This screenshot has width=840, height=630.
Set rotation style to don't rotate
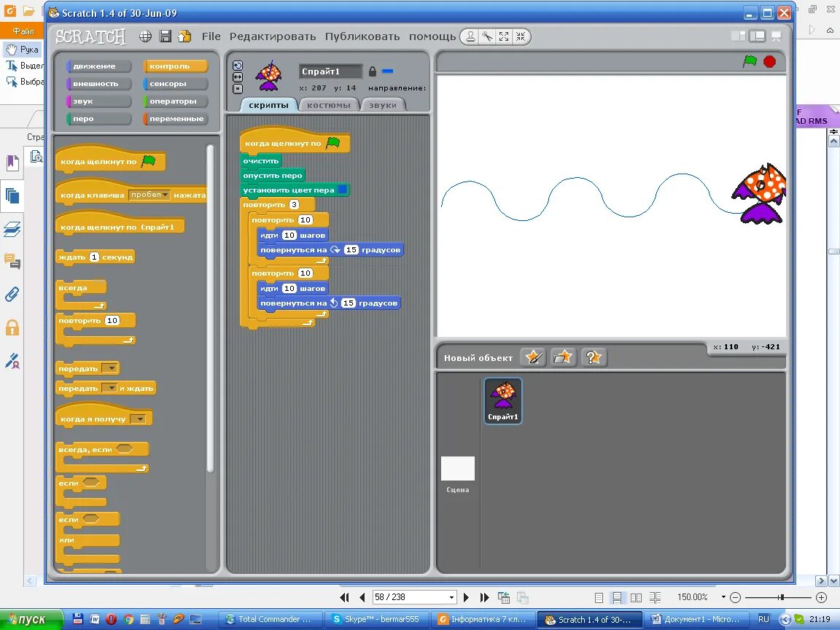(238, 89)
